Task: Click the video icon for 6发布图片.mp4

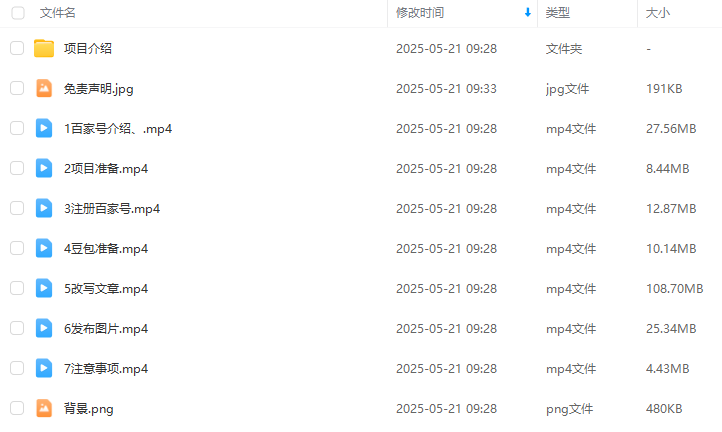Action: click(44, 328)
